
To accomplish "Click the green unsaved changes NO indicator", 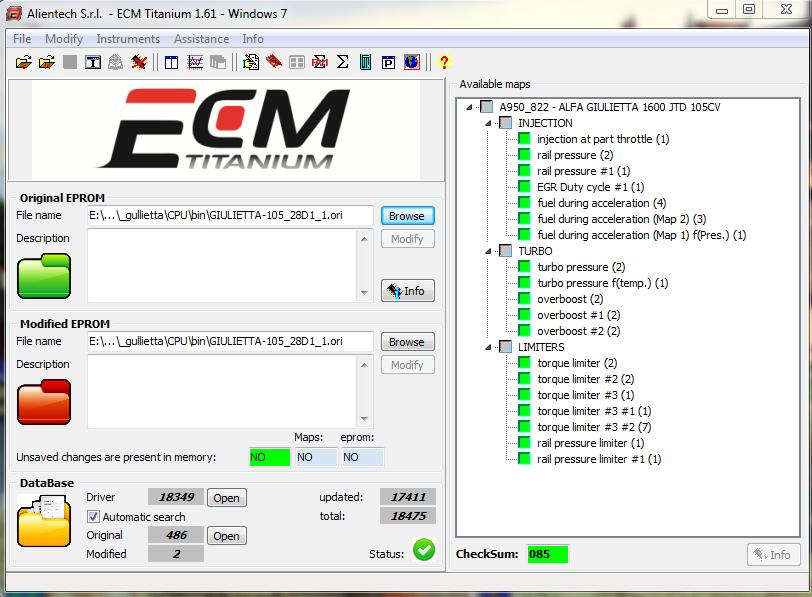I will point(269,457).
